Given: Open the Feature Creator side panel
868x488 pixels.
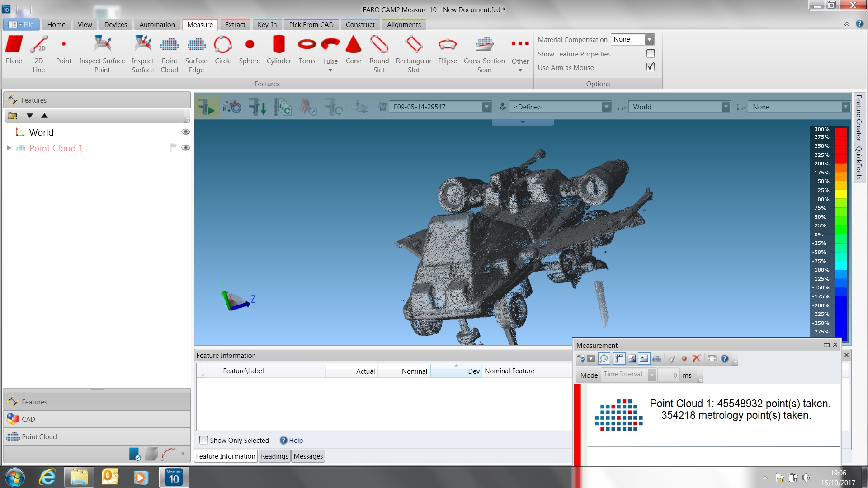Looking at the screenshot, I should 859,118.
